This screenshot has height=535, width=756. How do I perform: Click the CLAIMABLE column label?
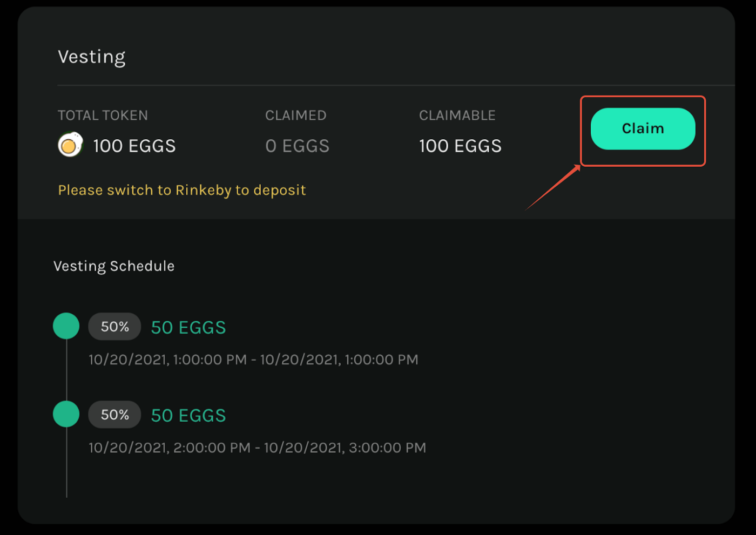pyautogui.click(x=457, y=115)
